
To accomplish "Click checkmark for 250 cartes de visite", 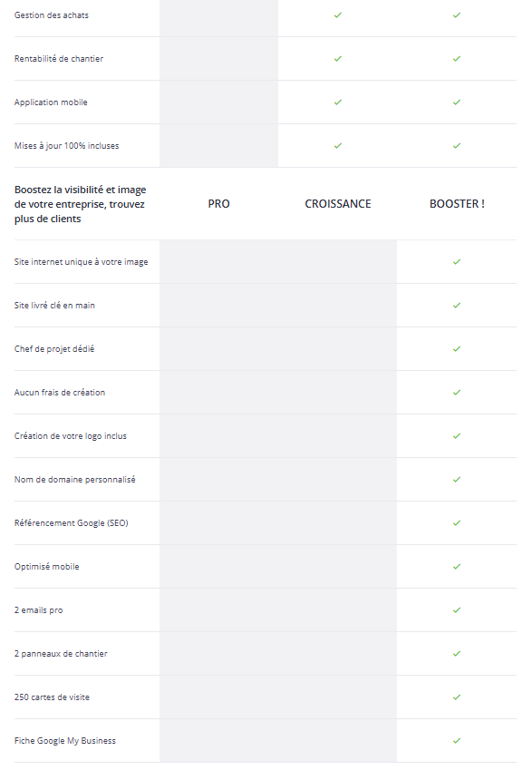I will tap(457, 697).
